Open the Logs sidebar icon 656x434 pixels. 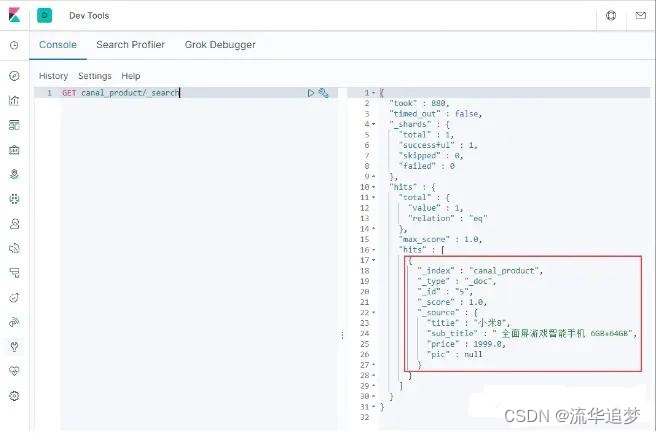(x=14, y=248)
